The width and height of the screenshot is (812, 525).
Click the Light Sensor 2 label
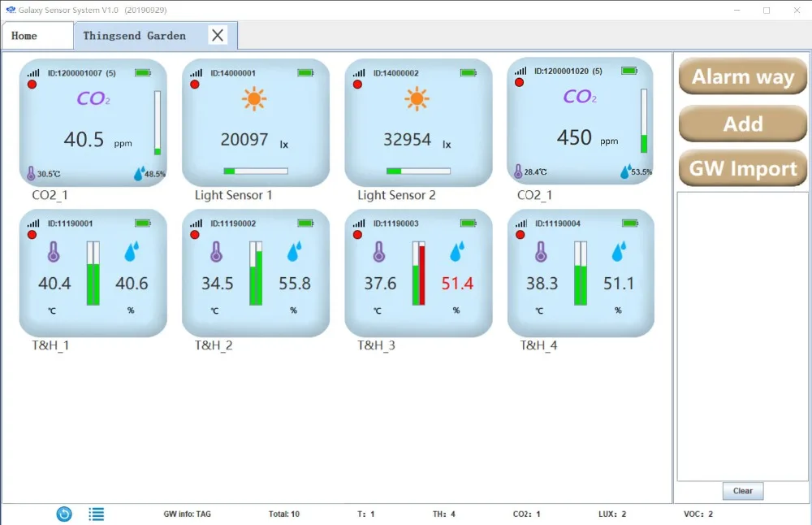396,195
